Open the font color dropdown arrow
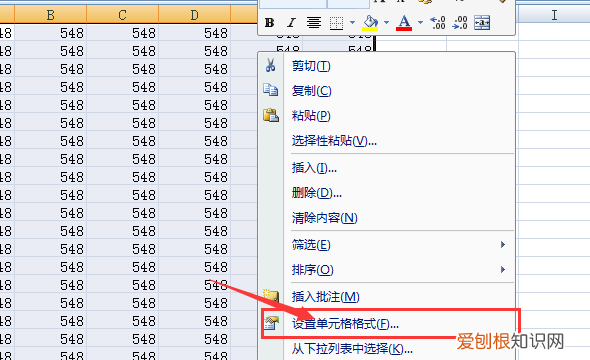The height and width of the screenshot is (360, 590). (x=421, y=23)
